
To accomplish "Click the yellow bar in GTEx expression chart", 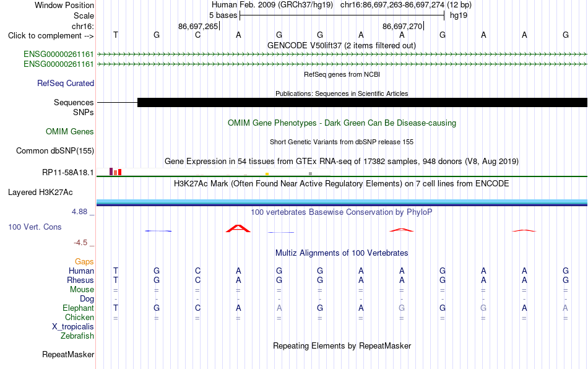I will click(267, 174).
